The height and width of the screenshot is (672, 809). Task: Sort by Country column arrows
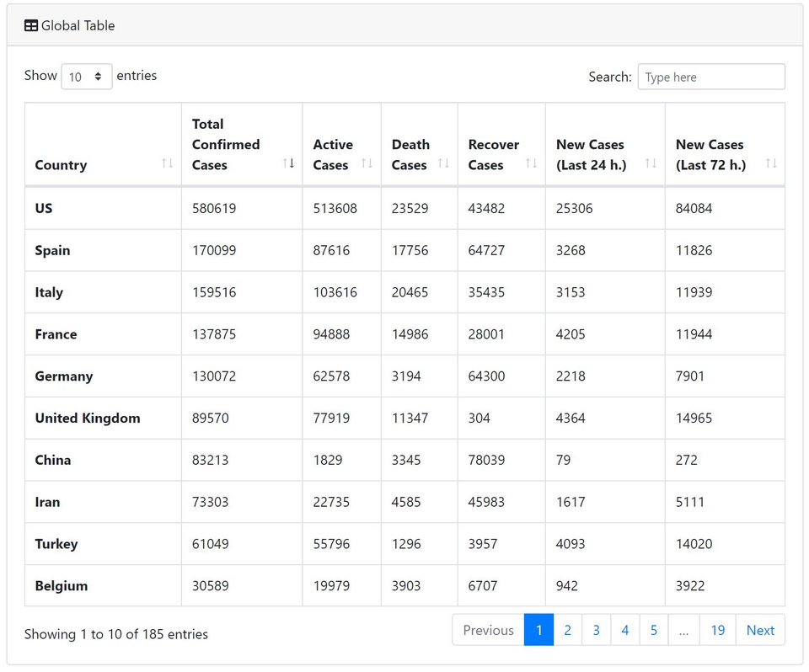tap(167, 163)
